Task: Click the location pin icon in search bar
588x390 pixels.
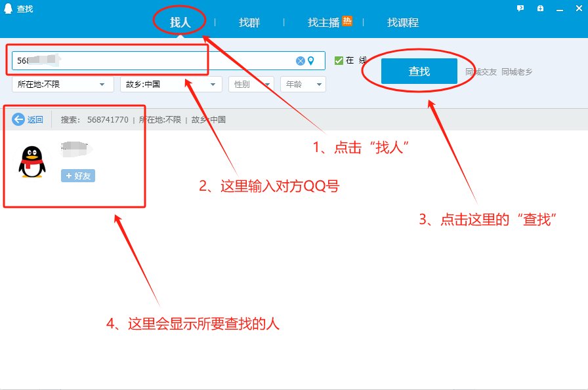Action: [311, 60]
